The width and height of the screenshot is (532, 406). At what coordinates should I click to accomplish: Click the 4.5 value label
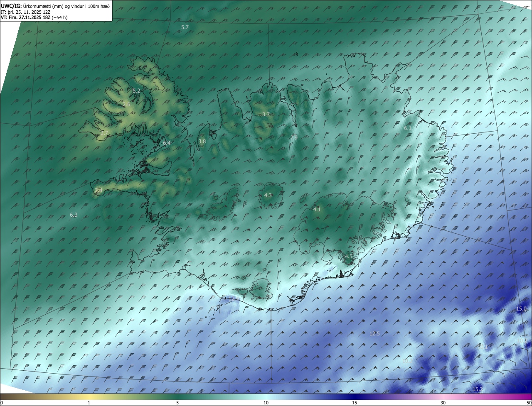pos(348,257)
